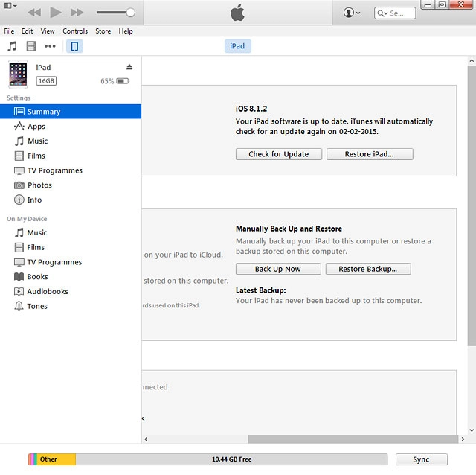Open the Edit menu
Screen dimensions: 476x475
point(27,31)
